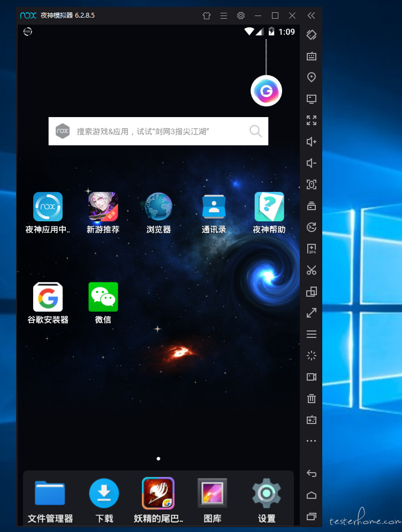This screenshot has height=532, width=402.
Task: Click the Nox logo in the window title bar
Action: pos(28,16)
